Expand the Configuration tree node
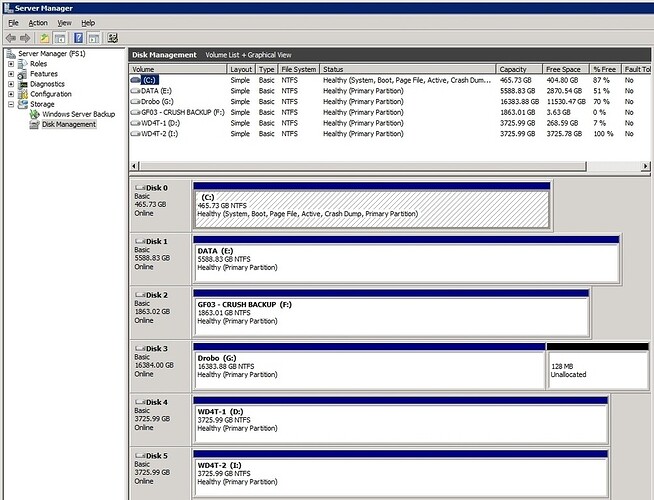654x500 pixels. click(x=11, y=94)
